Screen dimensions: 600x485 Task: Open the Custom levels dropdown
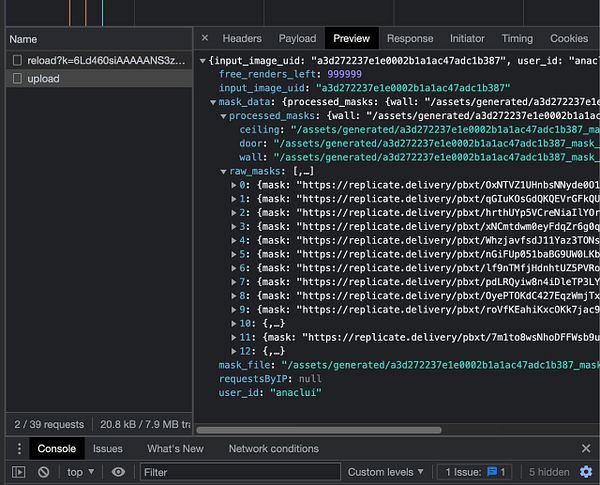coord(384,472)
